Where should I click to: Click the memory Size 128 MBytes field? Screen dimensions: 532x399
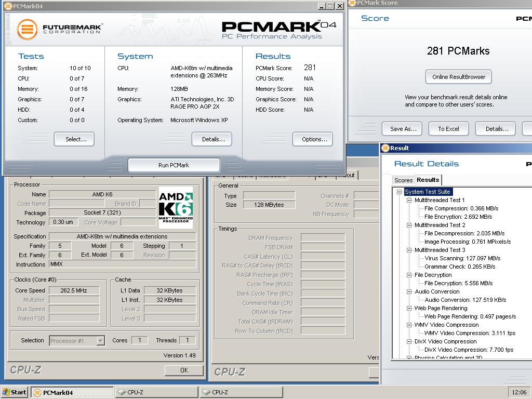[x=269, y=205]
